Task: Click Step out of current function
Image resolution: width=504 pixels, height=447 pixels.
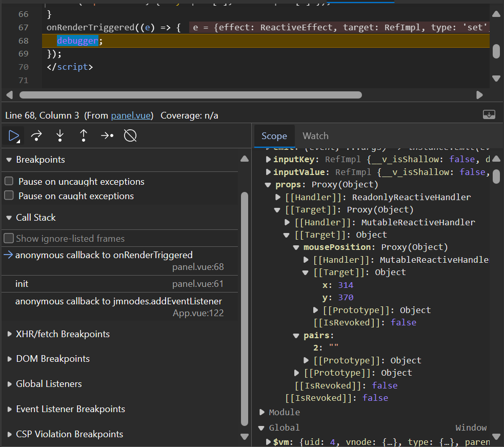Action: click(84, 135)
